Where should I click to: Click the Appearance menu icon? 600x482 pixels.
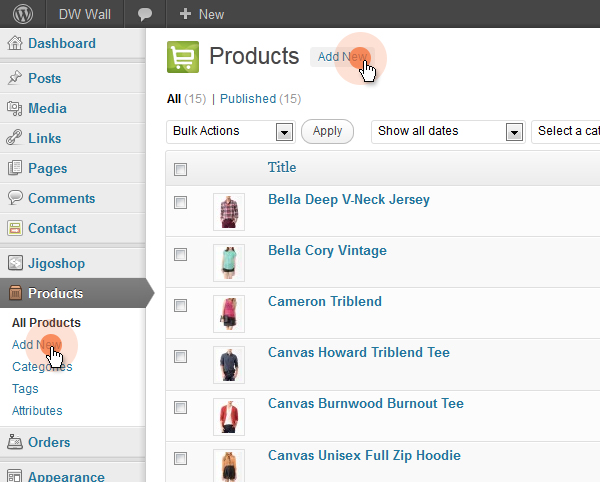click(x=15, y=475)
